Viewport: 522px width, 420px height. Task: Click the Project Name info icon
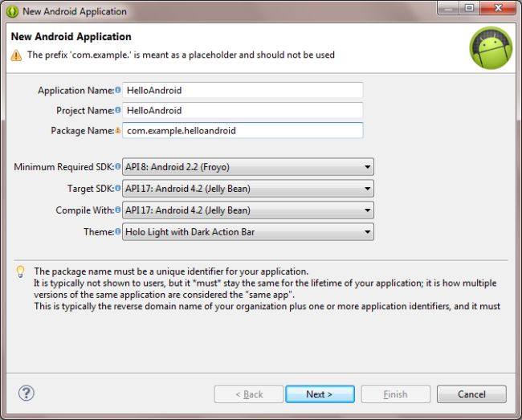118,110
